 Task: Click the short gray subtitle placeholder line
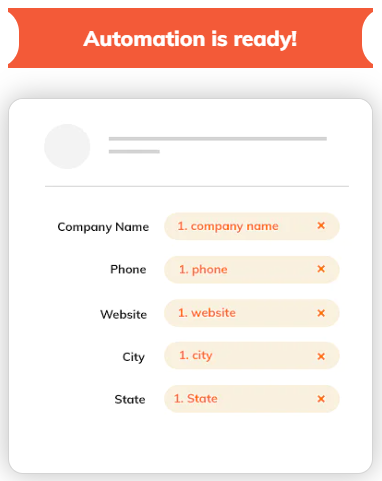pos(134,152)
